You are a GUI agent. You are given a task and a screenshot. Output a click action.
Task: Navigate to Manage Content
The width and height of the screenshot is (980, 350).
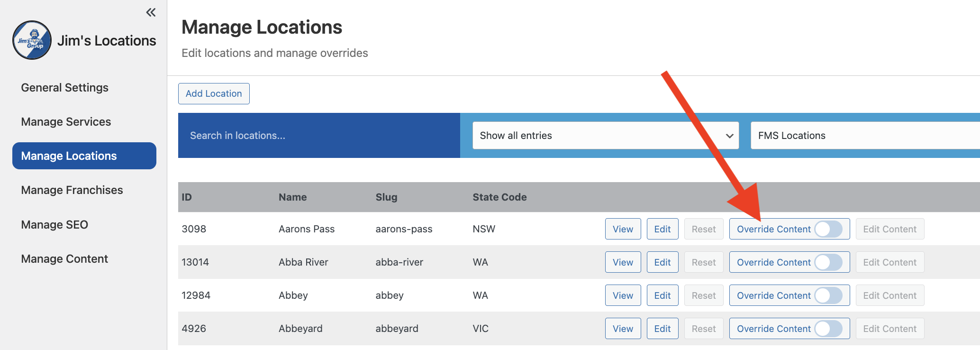(x=64, y=259)
